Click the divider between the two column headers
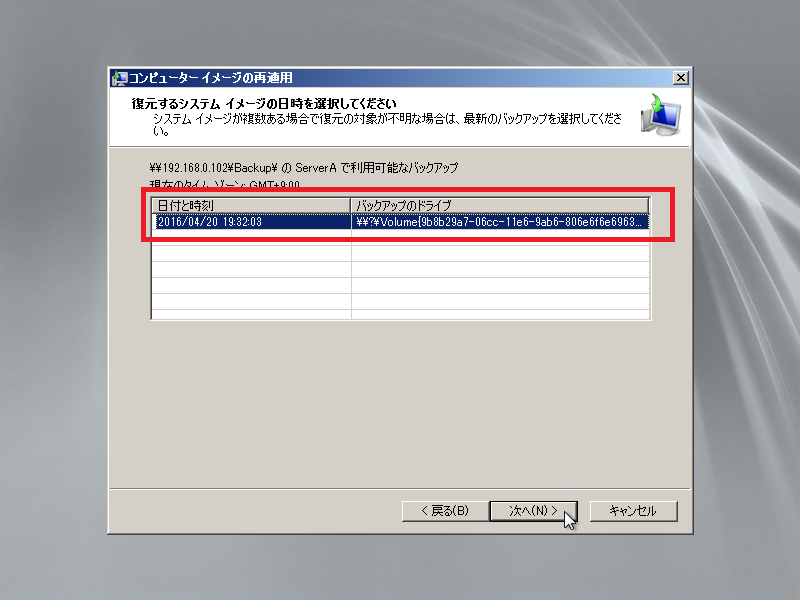 coord(351,205)
